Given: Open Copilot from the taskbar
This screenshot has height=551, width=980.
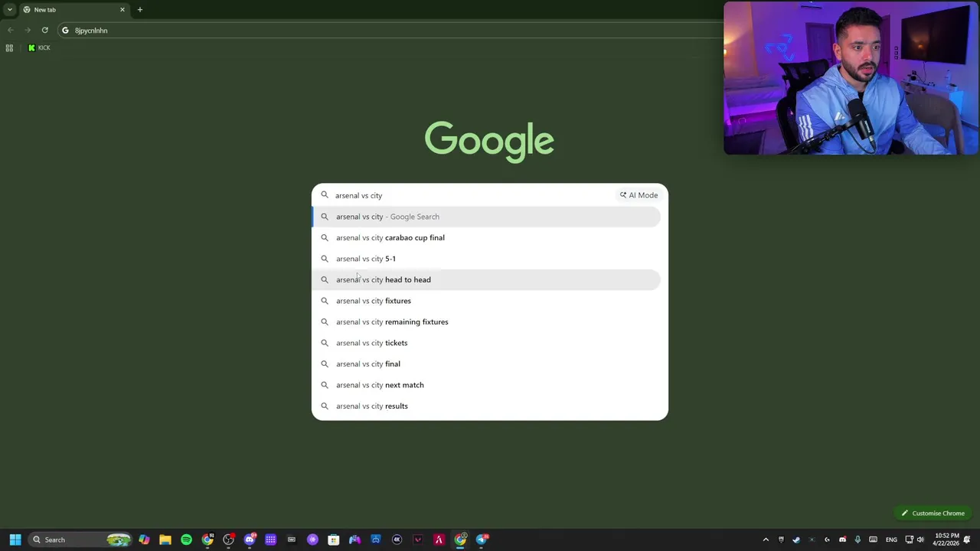Looking at the screenshot, I should pyautogui.click(x=144, y=540).
